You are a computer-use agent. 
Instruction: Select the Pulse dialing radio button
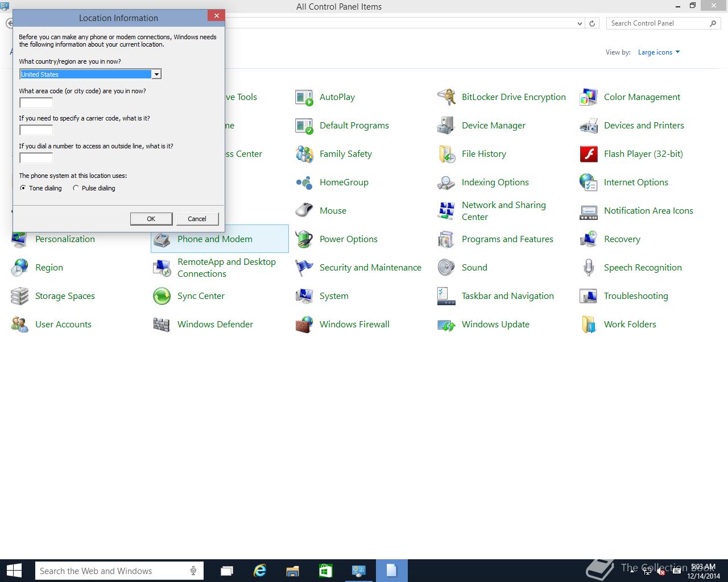click(x=76, y=188)
